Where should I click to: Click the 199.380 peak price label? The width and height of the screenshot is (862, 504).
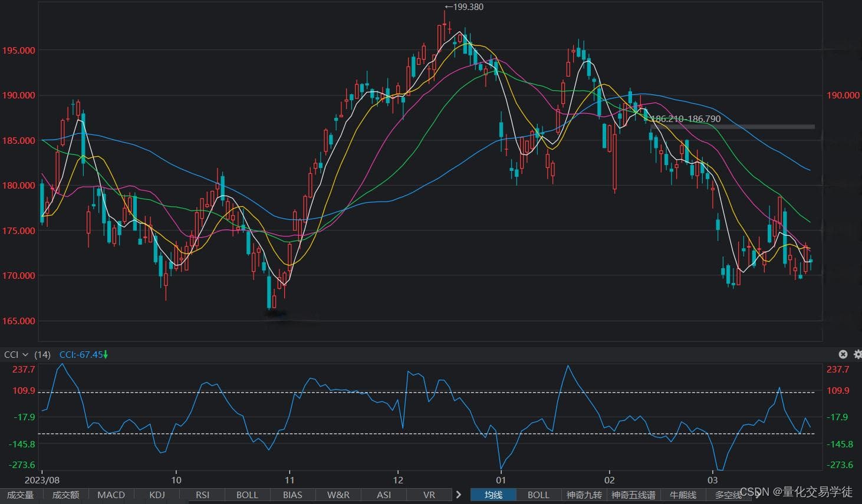pyautogui.click(x=464, y=7)
